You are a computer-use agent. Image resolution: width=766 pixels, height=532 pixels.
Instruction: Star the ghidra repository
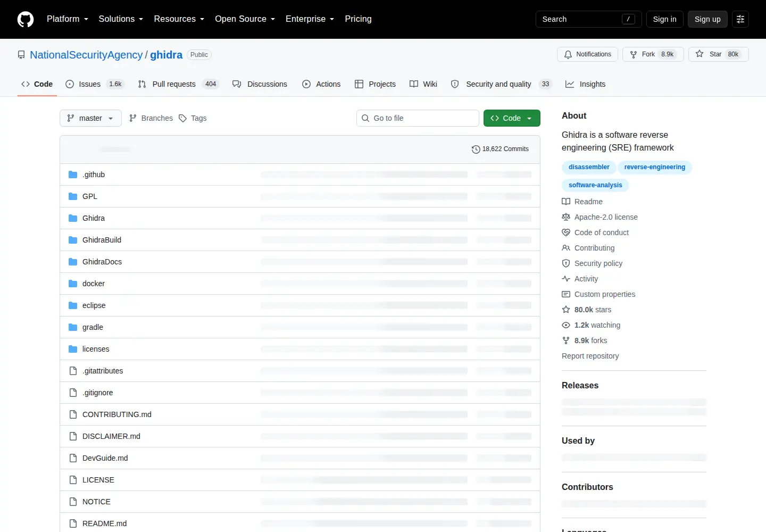click(x=718, y=54)
